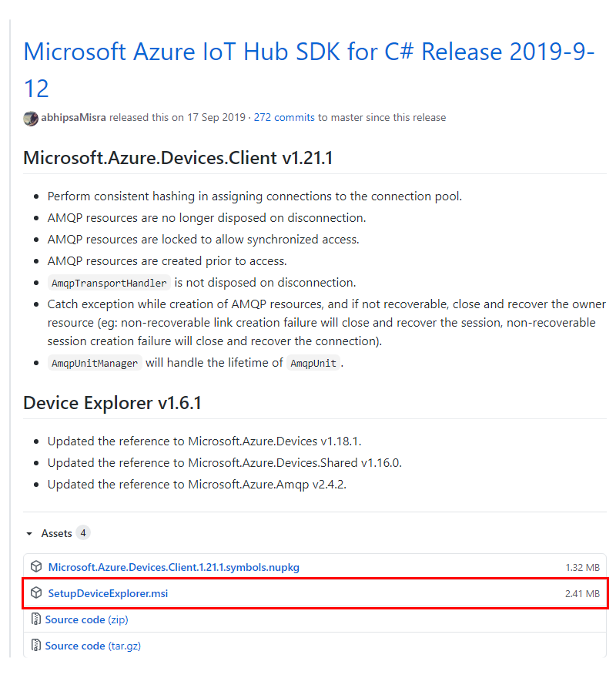Download Source code (zip) archive
The width and height of the screenshot is (616, 678).
click(x=86, y=619)
